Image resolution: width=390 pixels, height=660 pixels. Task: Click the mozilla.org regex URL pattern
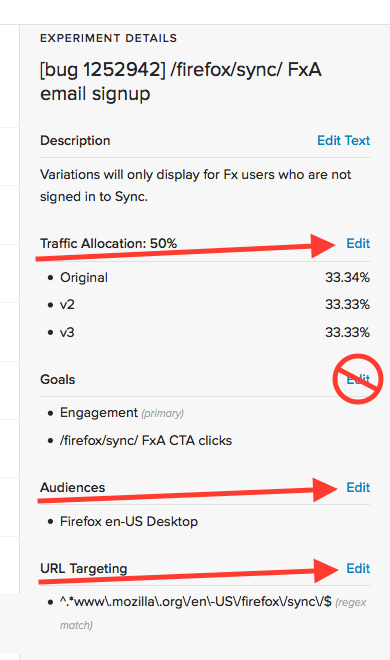click(196, 602)
